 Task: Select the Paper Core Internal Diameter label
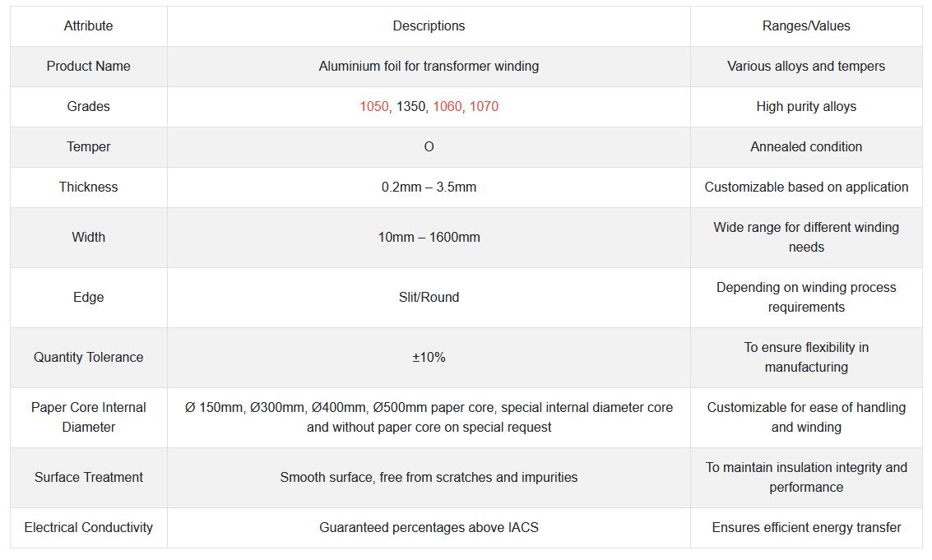point(89,418)
